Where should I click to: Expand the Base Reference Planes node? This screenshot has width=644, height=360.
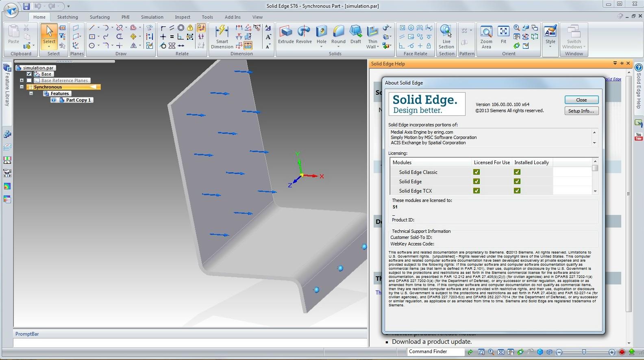(x=22, y=80)
